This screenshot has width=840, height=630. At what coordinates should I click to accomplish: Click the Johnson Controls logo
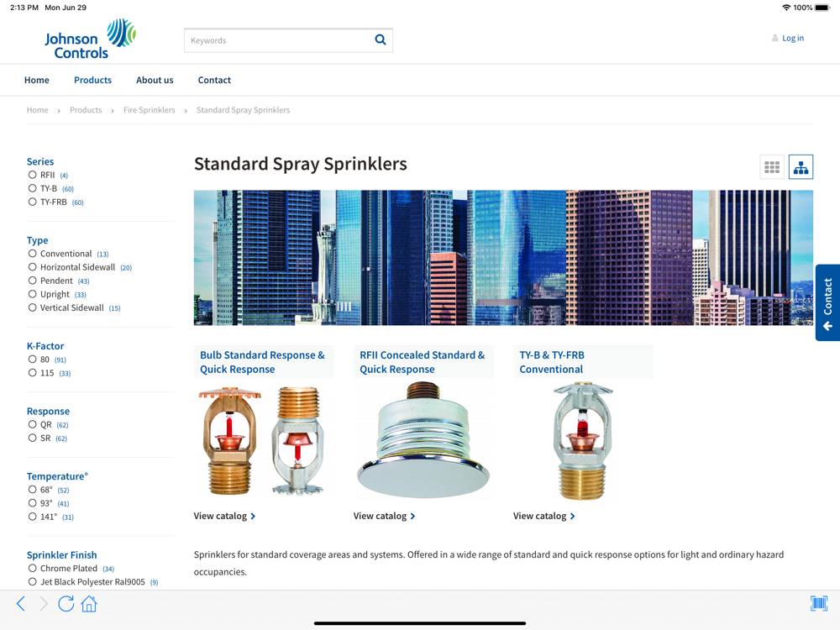click(90, 39)
